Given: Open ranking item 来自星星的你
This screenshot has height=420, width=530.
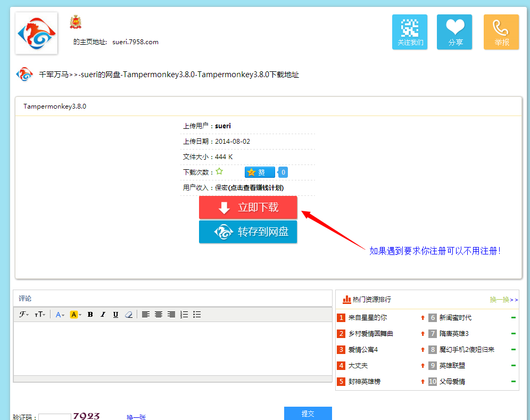Looking at the screenshot, I should 368,318.
